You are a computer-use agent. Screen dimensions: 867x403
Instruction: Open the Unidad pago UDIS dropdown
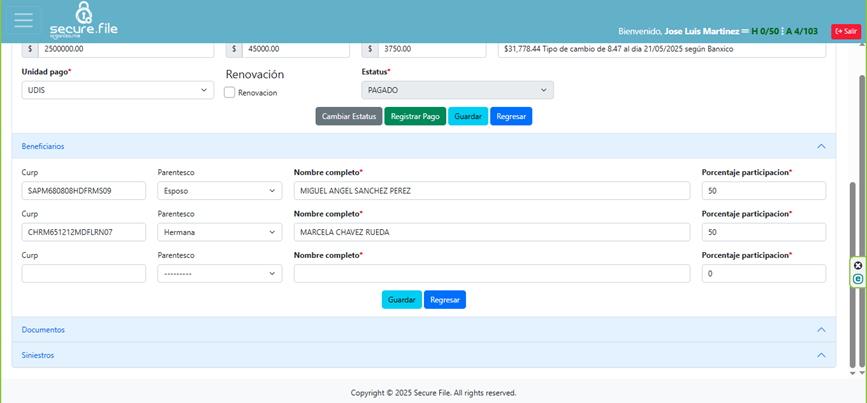coord(117,90)
